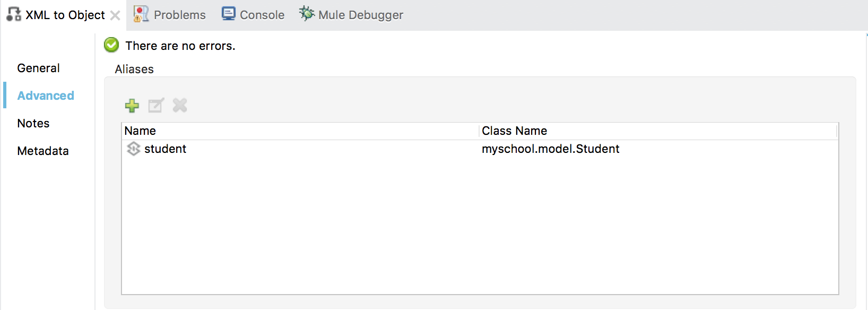
Task: Click the Class Name column header
Action: click(x=514, y=131)
